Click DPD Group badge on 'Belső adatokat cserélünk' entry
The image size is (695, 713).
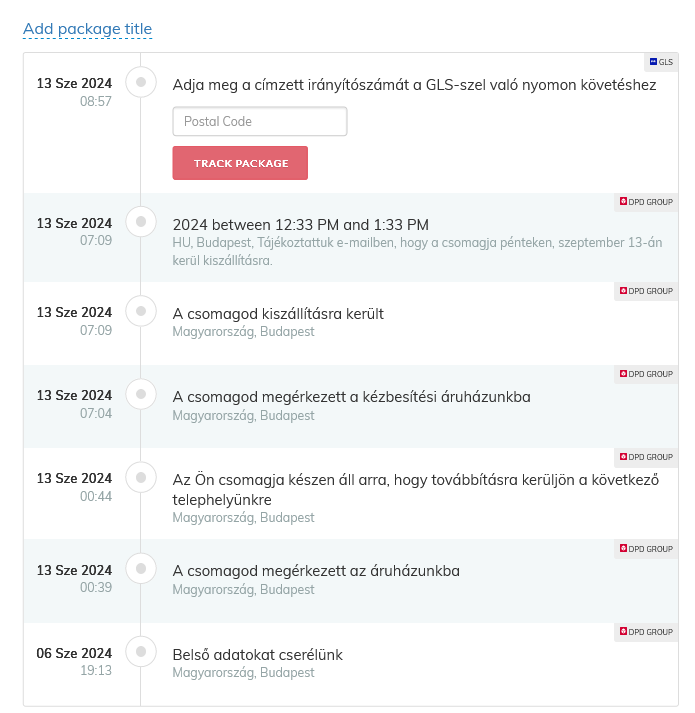(x=646, y=632)
